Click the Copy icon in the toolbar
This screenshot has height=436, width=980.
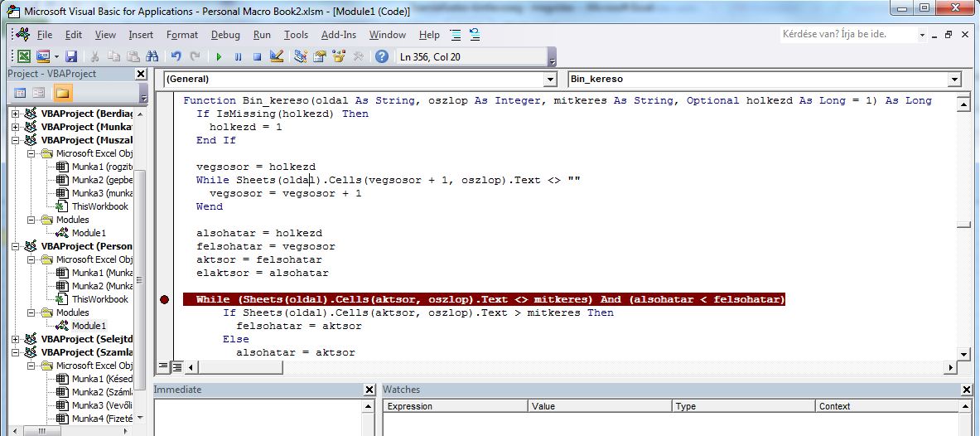click(x=113, y=56)
